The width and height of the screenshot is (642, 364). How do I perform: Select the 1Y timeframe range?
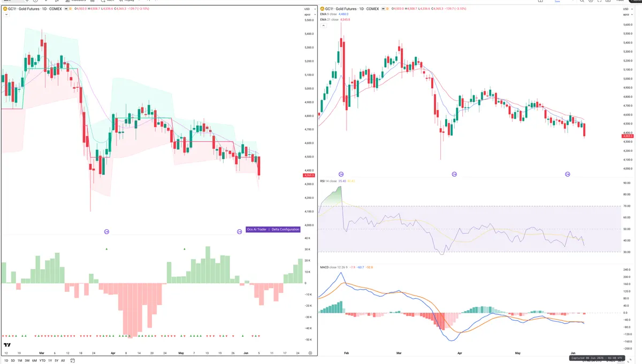[x=50, y=361]
